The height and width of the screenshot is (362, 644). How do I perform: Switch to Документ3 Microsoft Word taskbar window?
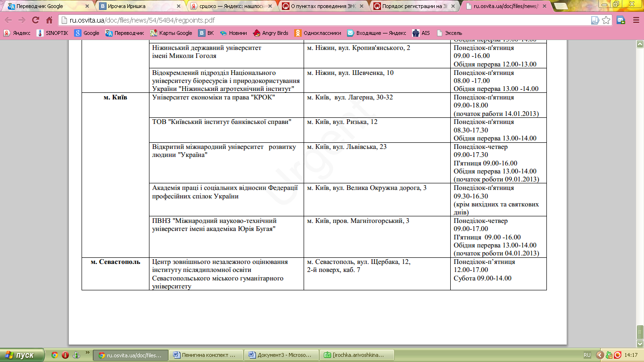[x=282, y=355]
